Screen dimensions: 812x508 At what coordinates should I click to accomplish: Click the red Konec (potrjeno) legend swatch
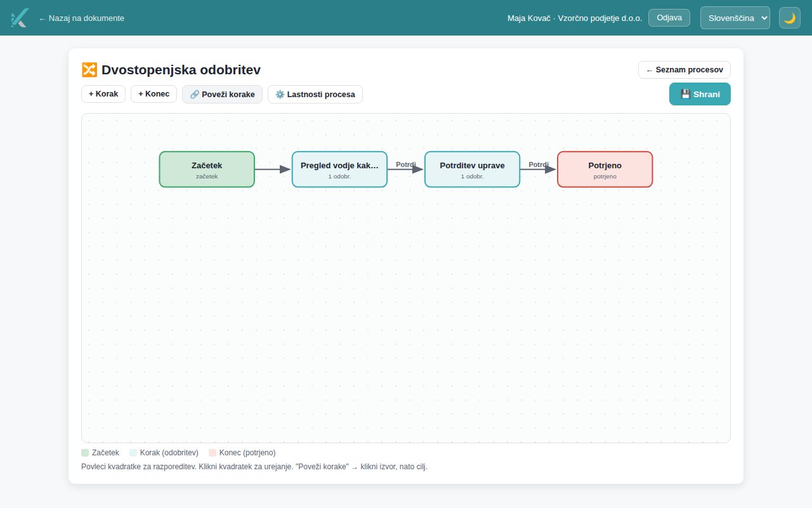coord(213,453)
